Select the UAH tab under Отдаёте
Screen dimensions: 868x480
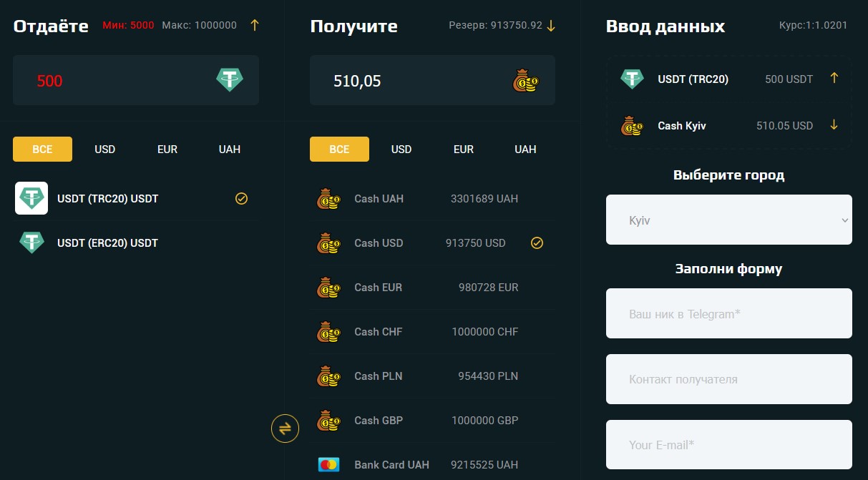(x=230, y=149)
